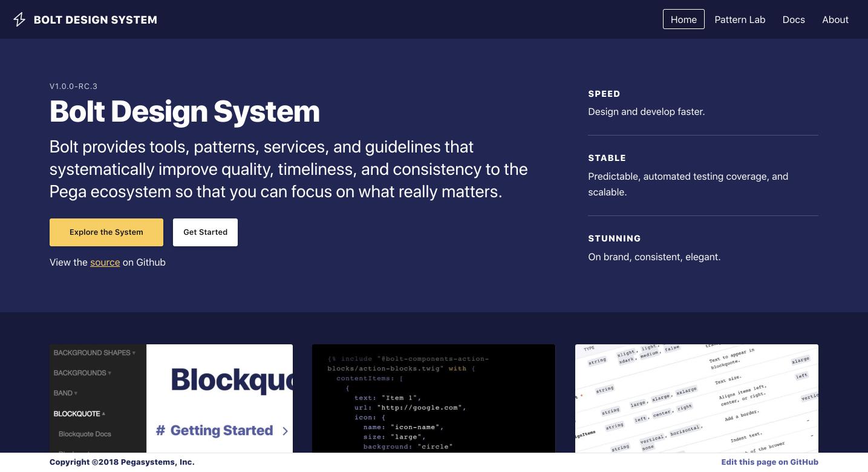Open the About nav item

pyautogui.click(x=835, y=19)
